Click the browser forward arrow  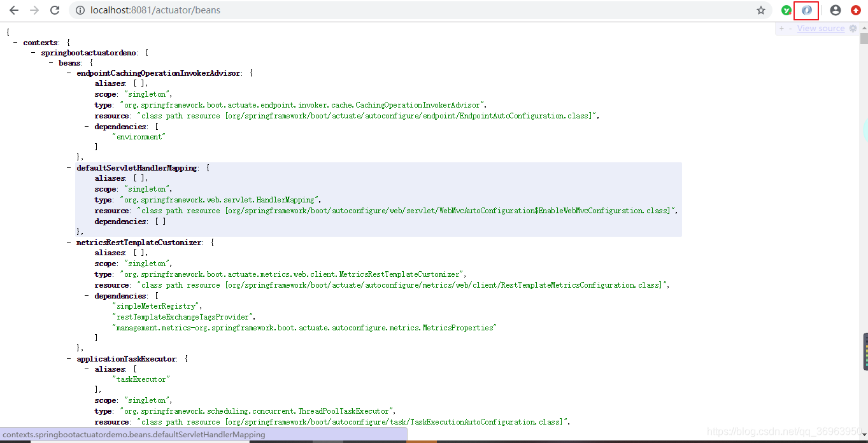pos(34,10)
